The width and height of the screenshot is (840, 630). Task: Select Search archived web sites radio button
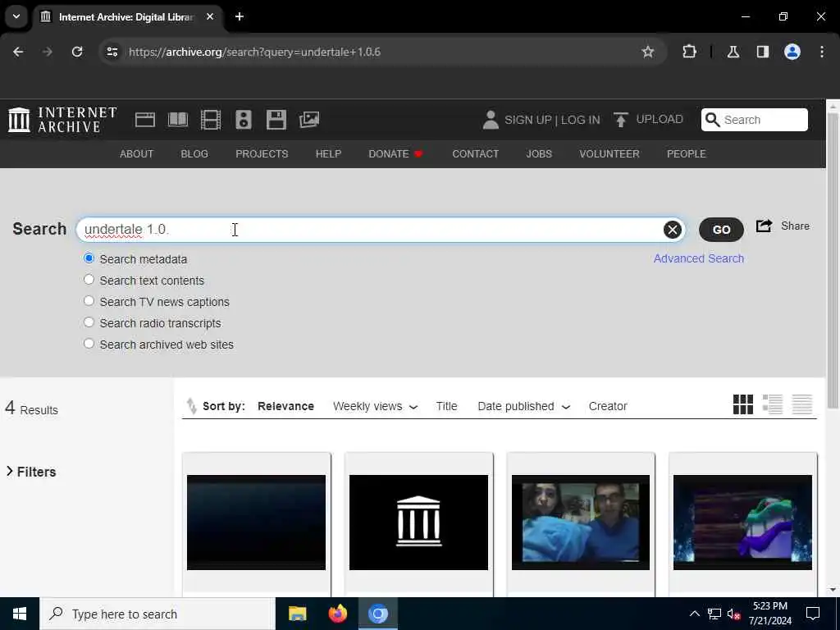click(89, 344)
